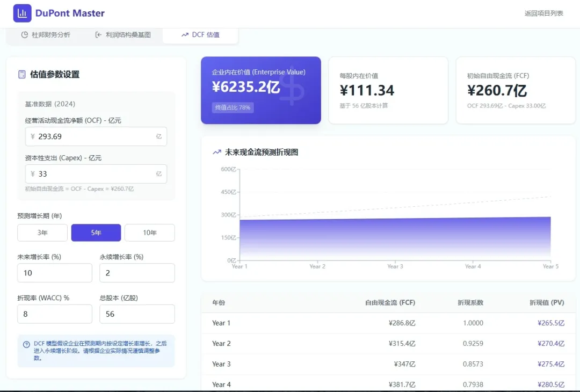
Task: Focus the 经营活动现金流净额 (OCF) input field
Action: point(96,136)
